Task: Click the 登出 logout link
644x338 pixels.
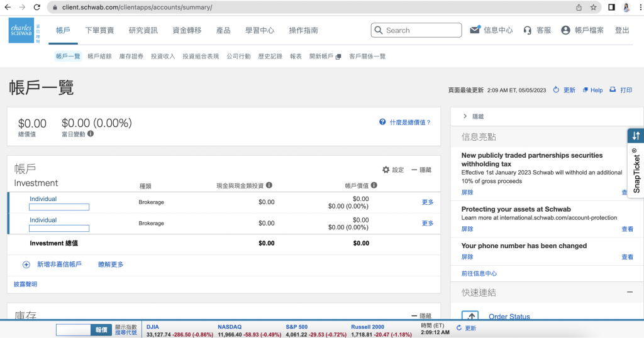Action: click(x=621, y=30)
